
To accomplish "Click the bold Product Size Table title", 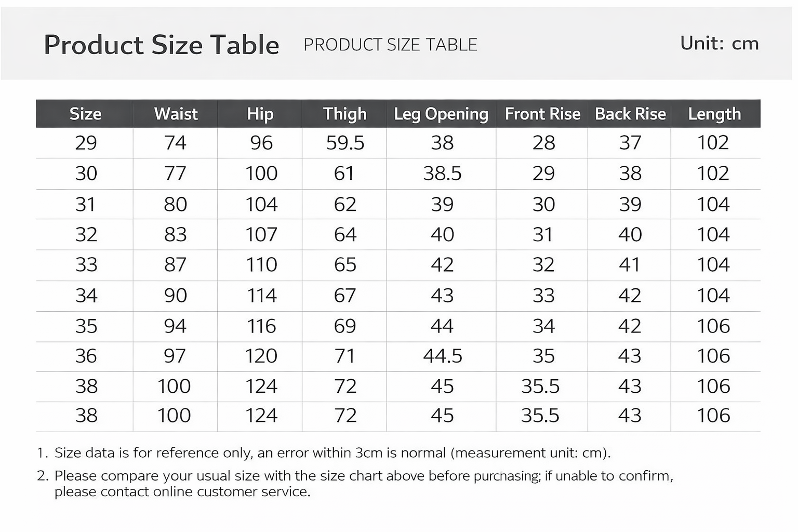I will 162,45.
